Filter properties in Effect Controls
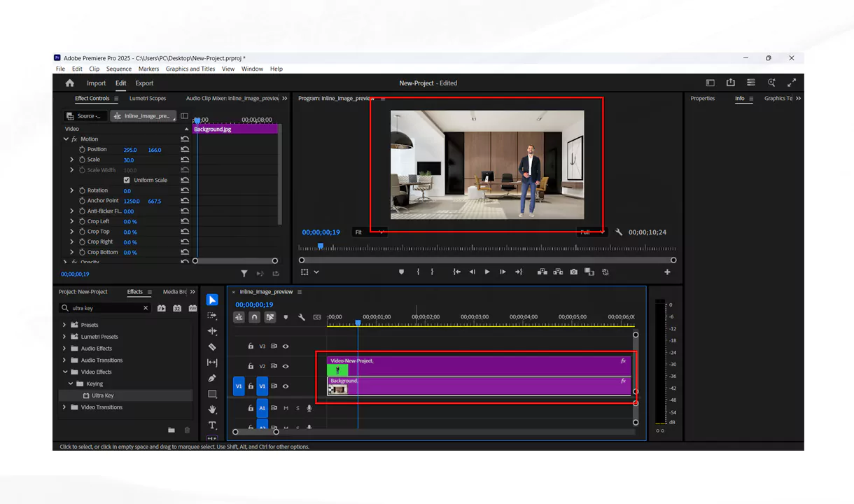854x504 pixels. [244, 274]
